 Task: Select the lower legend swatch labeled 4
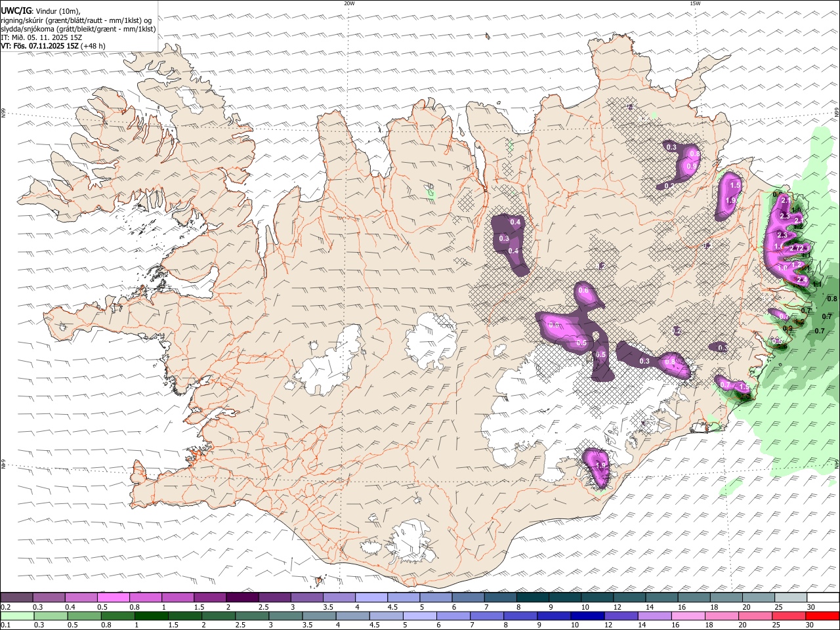click(x=352, y=616)
